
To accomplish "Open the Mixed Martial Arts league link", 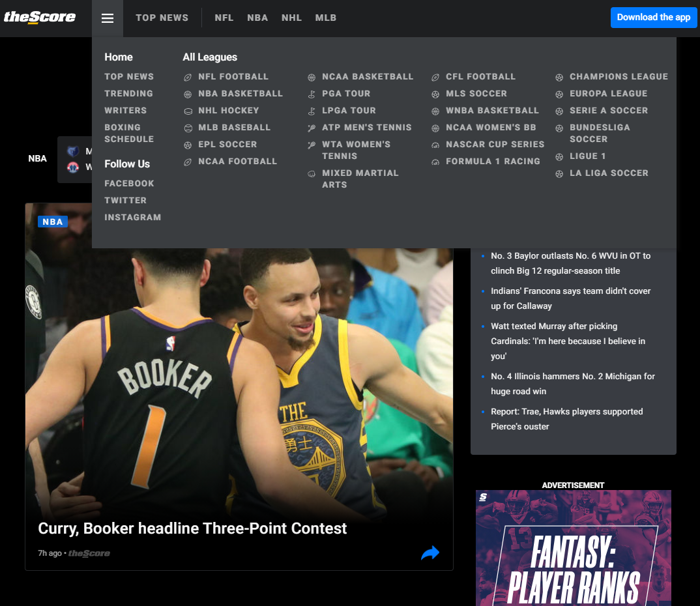I will tap(360, 179).
